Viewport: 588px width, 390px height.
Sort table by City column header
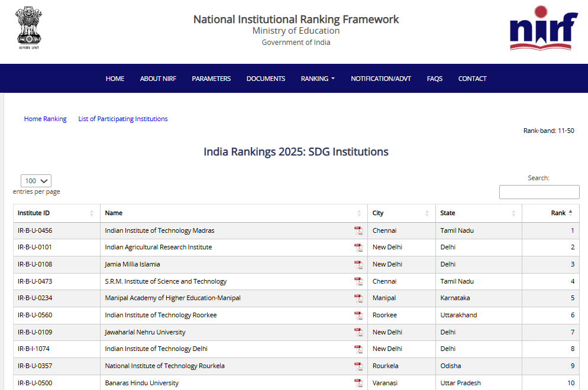(x=378, y=213)
